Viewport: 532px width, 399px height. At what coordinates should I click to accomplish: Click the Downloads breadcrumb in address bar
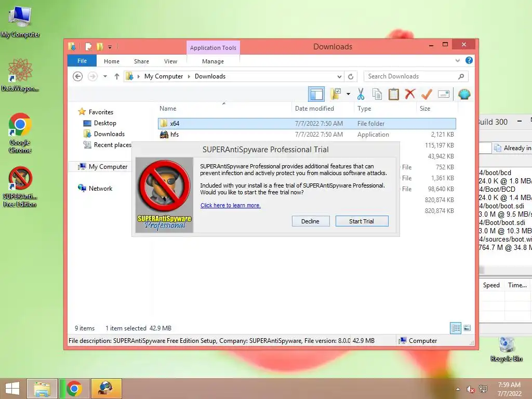(x=210, y=76)
